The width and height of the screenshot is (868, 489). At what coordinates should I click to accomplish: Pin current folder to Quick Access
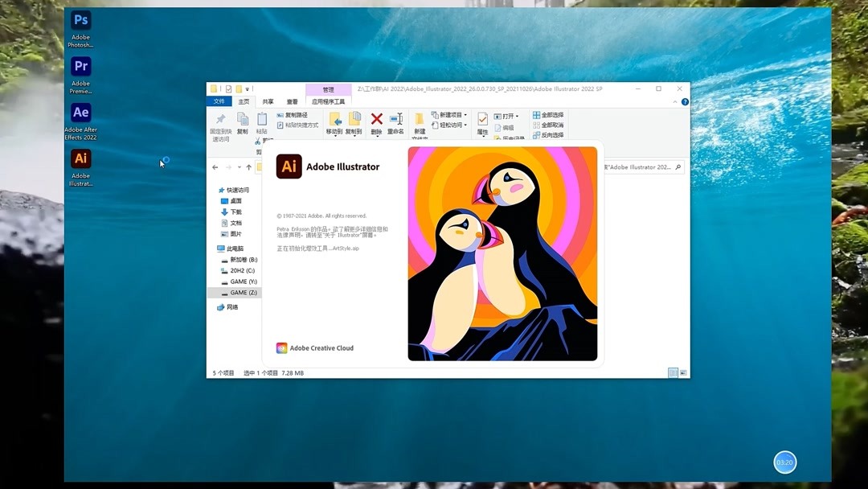[221, 122]
